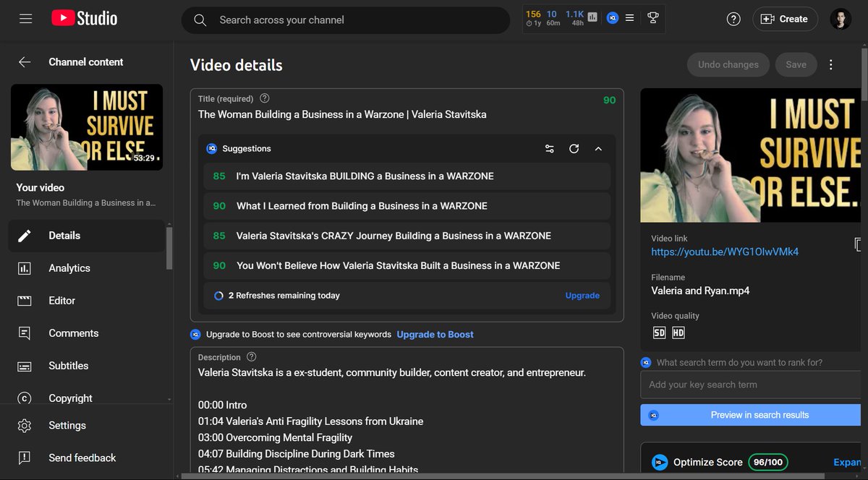The height and width of the screenshot is (480, 868).
Task: Click the "00:00 Intro" description line
Action: (x=223, y=405)
